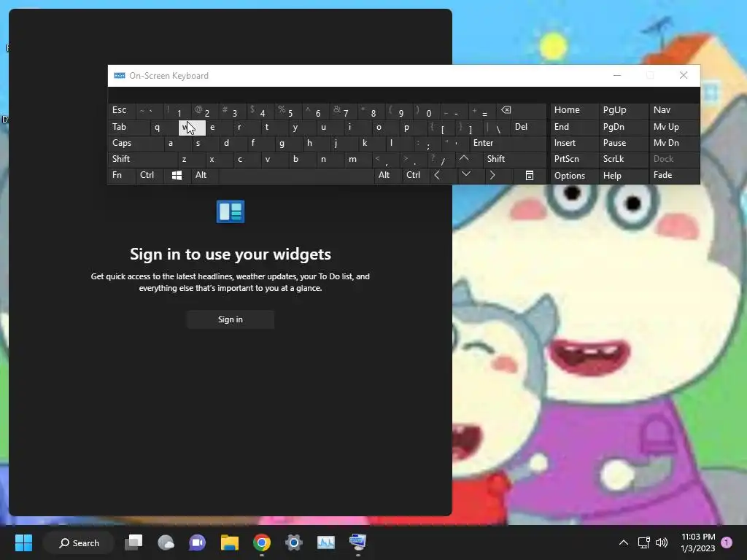Click the space bar on keyboard
This screenshot has width=747, height=560.
tap(296, 175)
